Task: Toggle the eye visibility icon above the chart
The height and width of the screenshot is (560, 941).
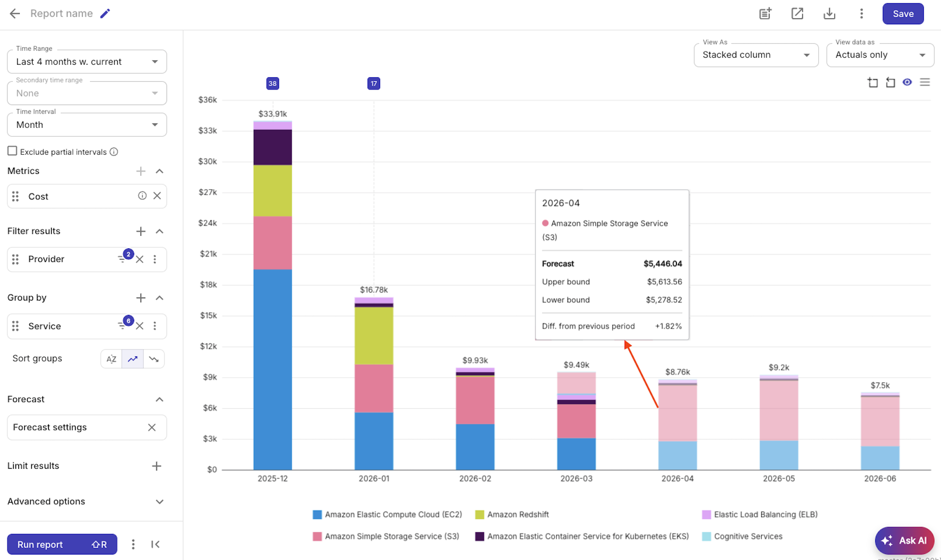Action: [907, 82]
